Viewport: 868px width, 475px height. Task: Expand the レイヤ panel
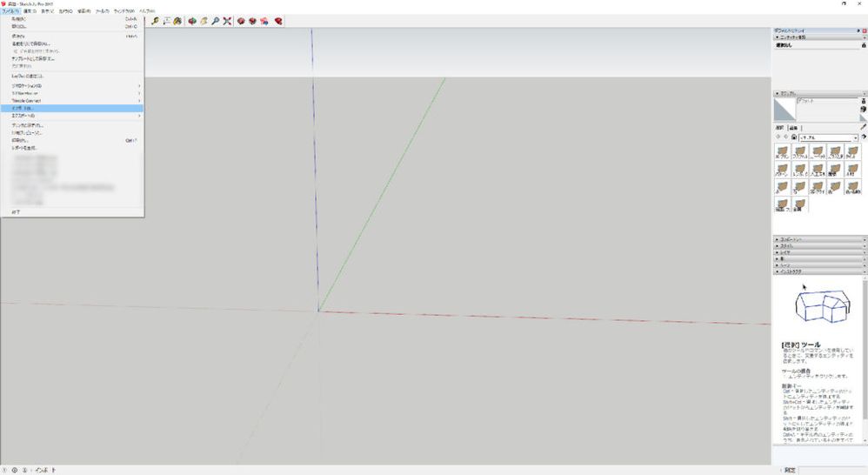[x=820, y=252]
